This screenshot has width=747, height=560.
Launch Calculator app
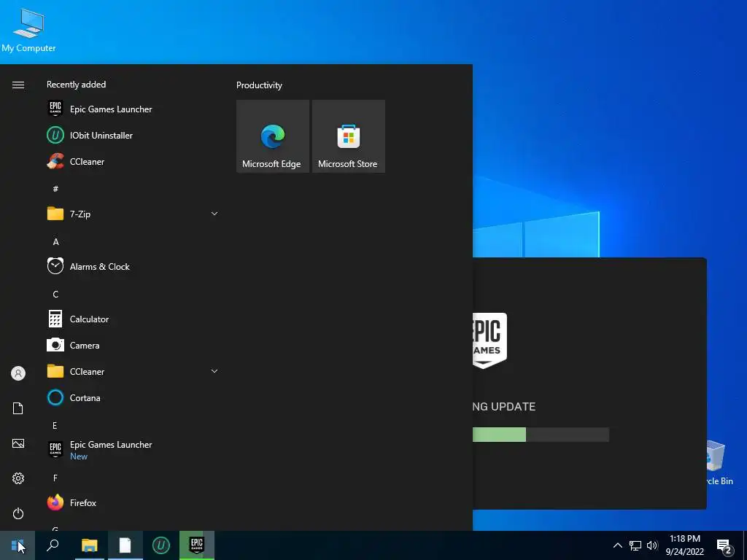click(x=133, y=319)
